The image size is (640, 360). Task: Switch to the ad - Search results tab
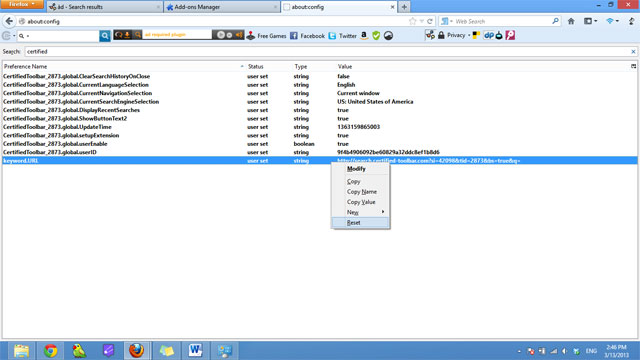pyautogui.click(x=104, y=7)
